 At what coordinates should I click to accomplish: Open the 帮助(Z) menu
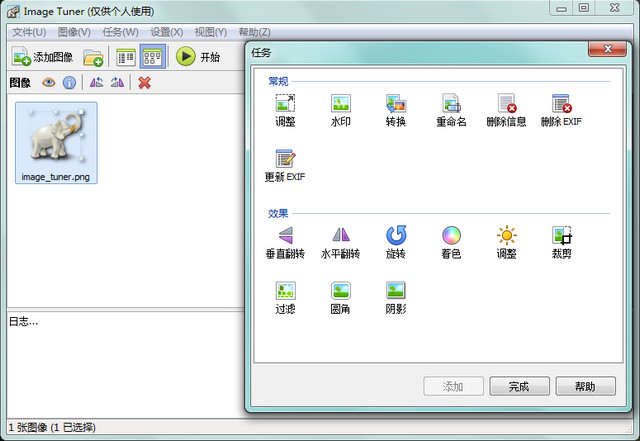[254, 32]
